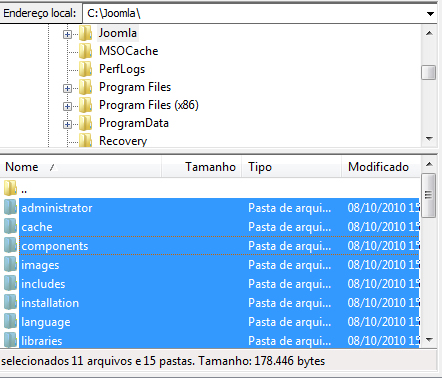Sort files by the Nome column header
The width and height of the screenshot is (442, 378).
tap(81, 167)
